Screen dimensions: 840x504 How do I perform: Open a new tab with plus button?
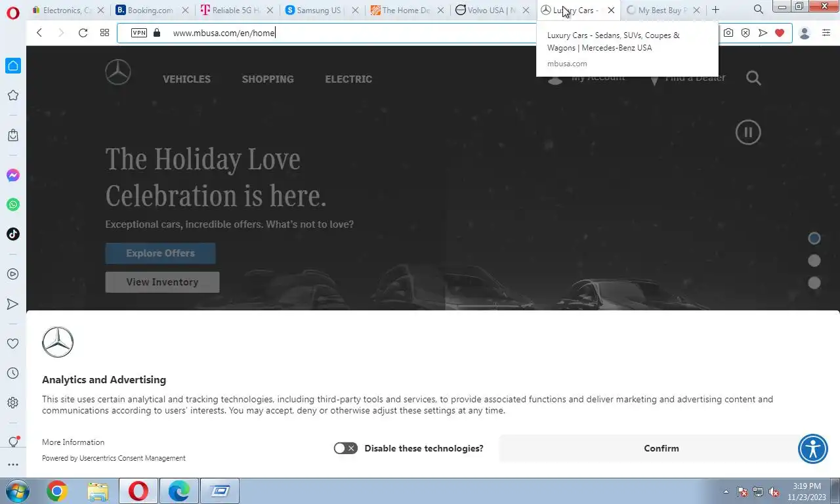(x=715, y=10)
